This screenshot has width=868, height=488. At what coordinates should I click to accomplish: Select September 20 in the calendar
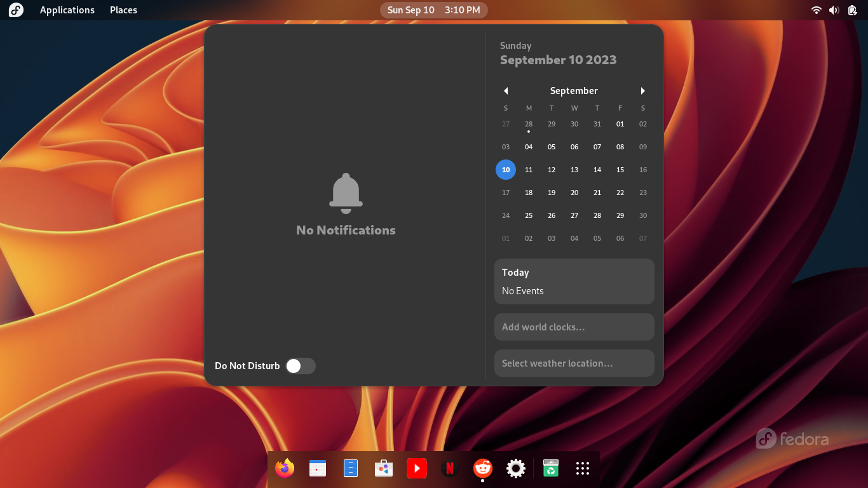point(574,193)
